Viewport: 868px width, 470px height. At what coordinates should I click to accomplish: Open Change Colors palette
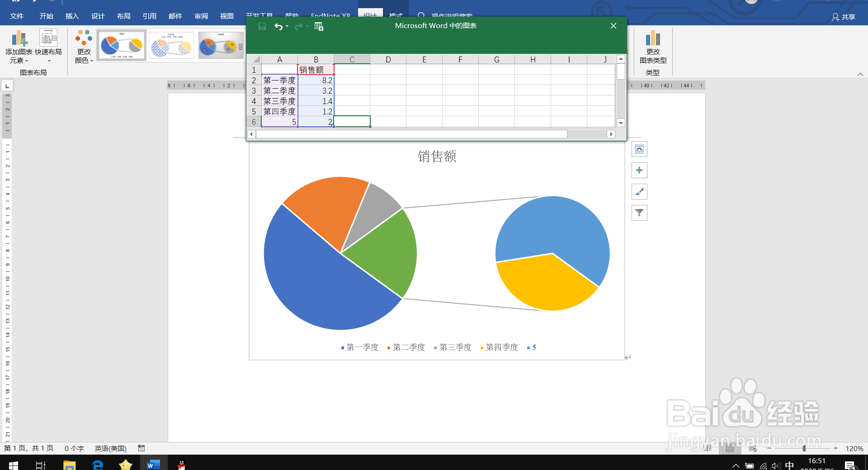coord(84,47)
